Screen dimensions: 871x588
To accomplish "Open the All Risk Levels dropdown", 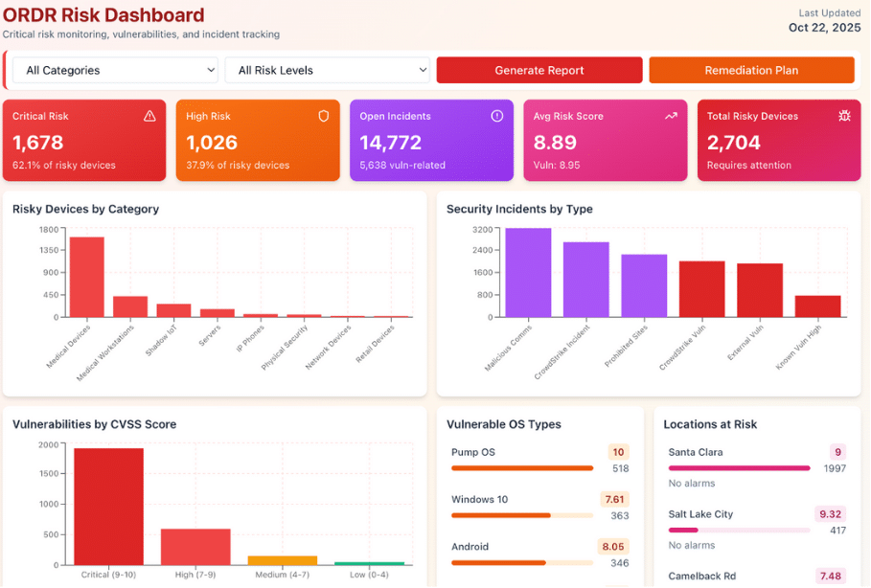I will 327,70.
